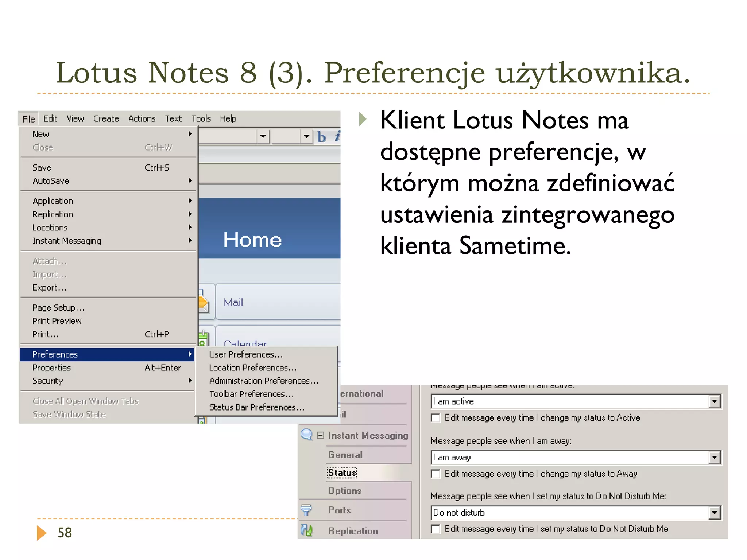
Task: Open Toolbar Preferences... from submenu
Action: [x=266, y=394]
